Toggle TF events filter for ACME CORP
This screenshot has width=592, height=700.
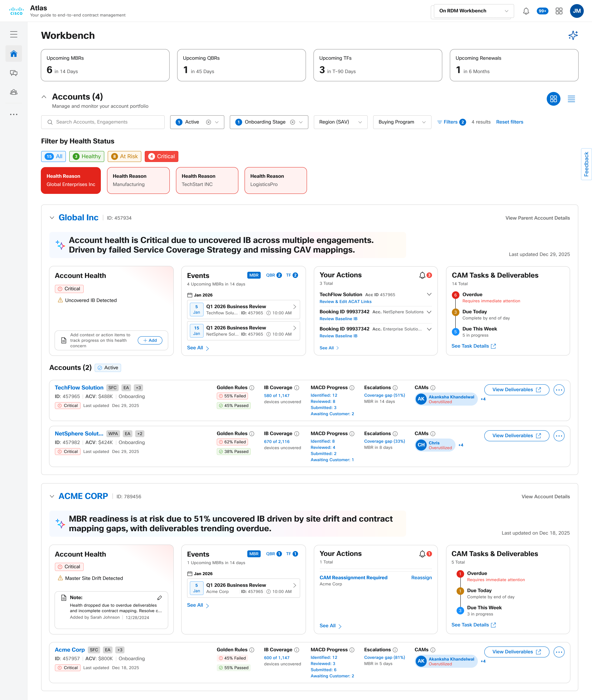(x=292, y=554)
